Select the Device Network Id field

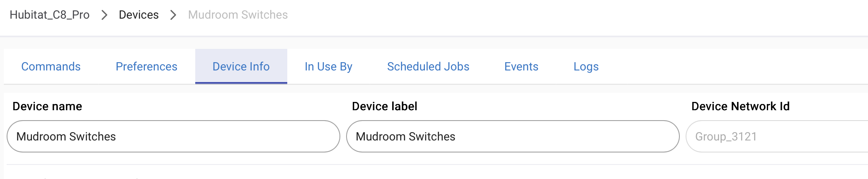776,136
